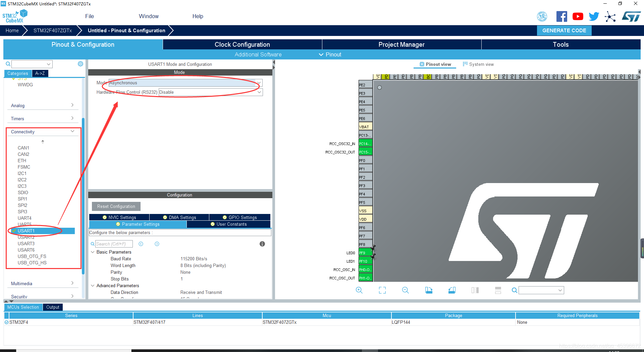Switch to the System view tab
Image resolution: width=644 pixels, height=352 pixels.
478,64
